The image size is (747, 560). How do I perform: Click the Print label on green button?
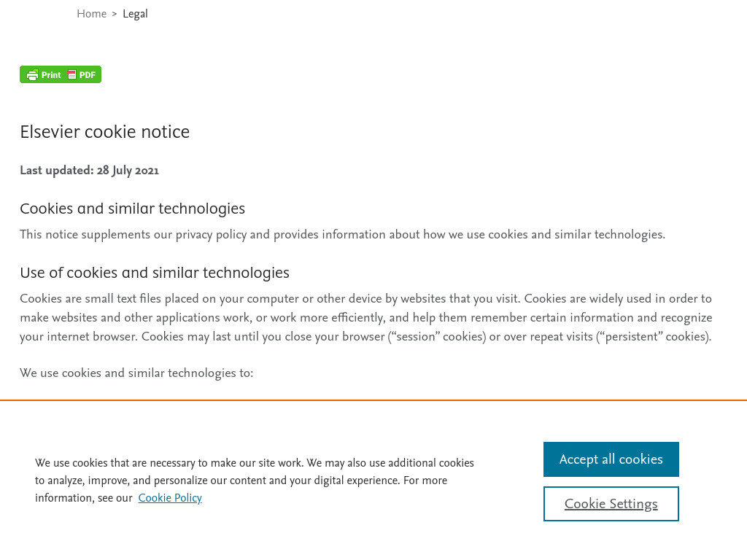pyautogui.click(x=51, y=75)
